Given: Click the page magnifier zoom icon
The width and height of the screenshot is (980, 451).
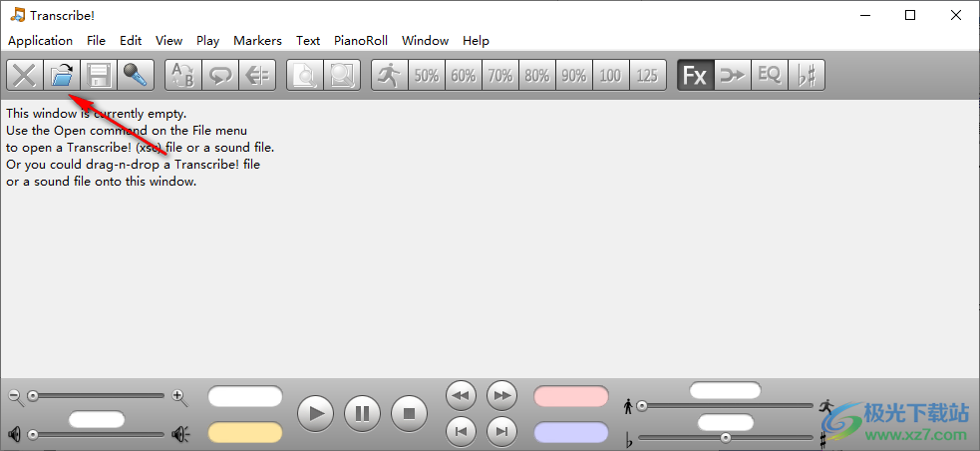Looking at the screenshot, I should (305, 76).
